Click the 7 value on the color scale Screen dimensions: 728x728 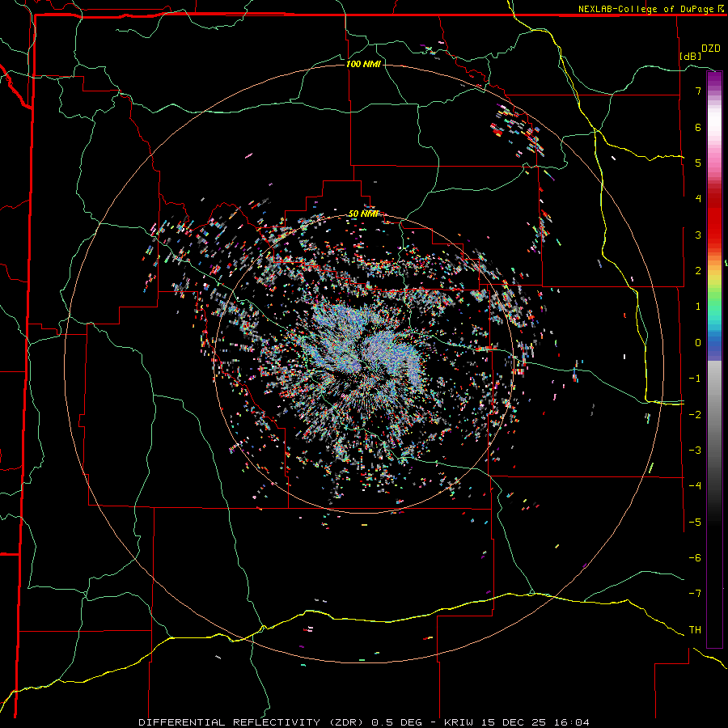tap(698, 91)
